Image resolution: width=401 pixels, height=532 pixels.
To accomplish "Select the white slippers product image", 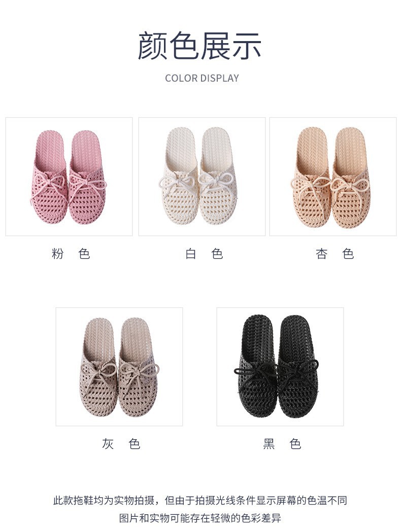I will (x=202, y=176).
